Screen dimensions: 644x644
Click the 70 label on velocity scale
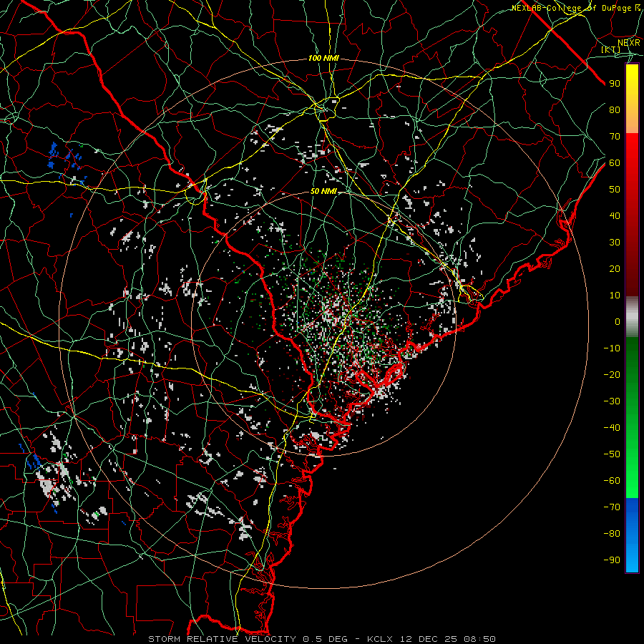point(615,137)
